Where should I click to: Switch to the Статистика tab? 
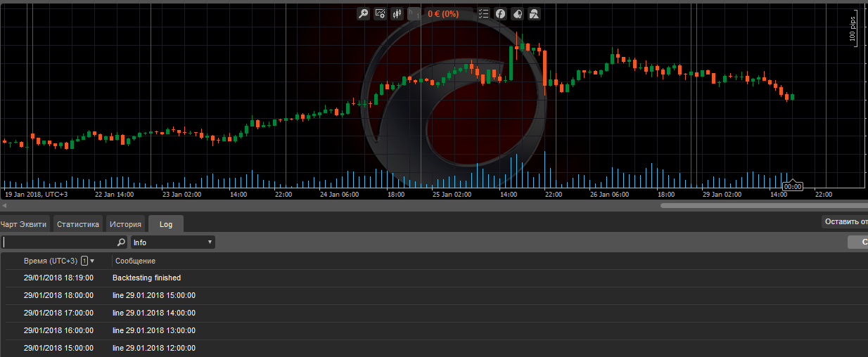pyautogui.click(x=77, y=224)
